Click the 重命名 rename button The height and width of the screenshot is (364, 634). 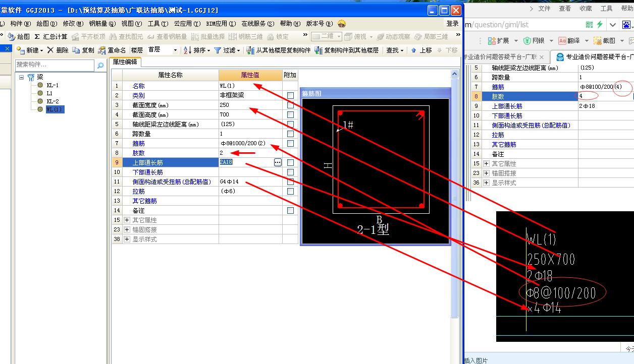click(112, 50)
